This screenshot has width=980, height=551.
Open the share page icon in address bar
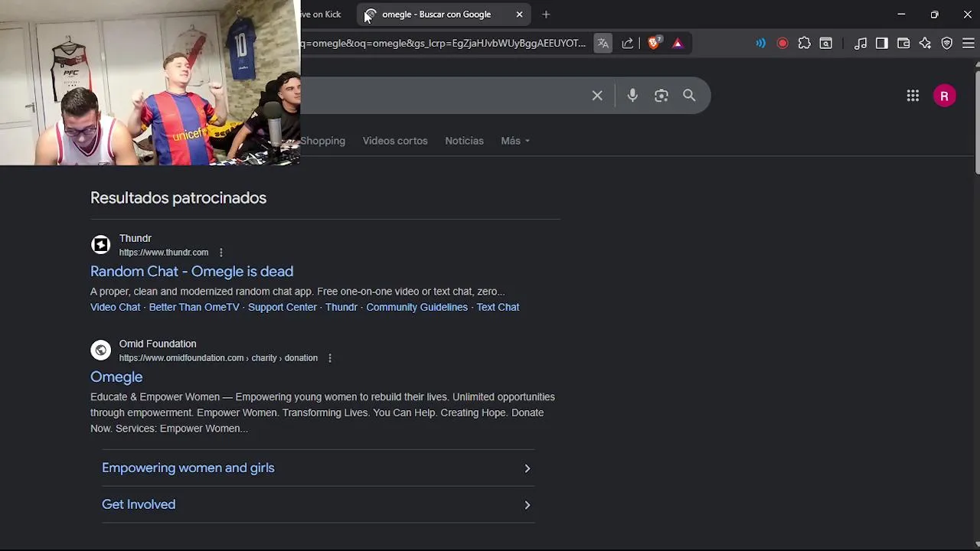[628, 44]
